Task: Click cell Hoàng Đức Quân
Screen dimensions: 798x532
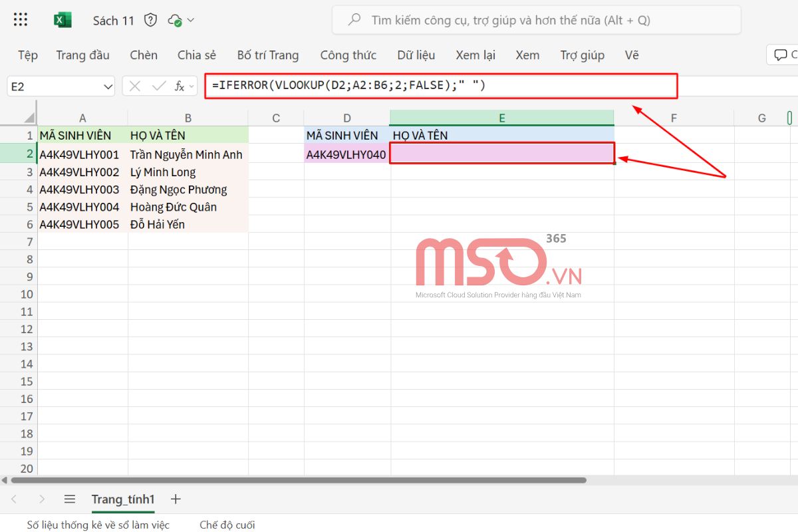Action: (188, 207)
